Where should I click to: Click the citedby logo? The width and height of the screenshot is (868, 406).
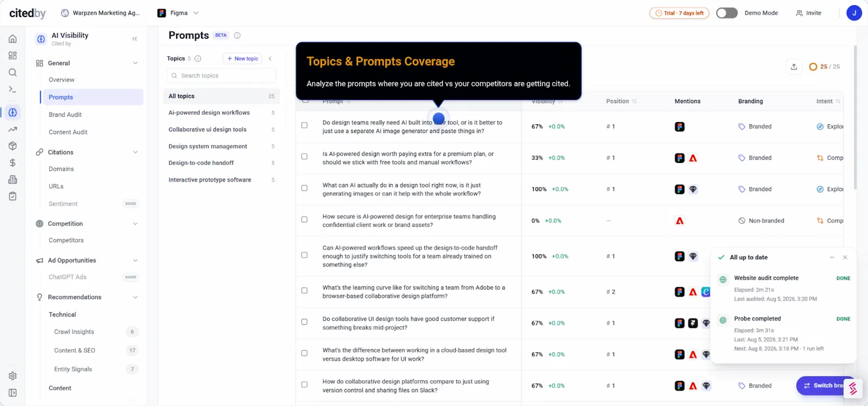click(28, 13)
